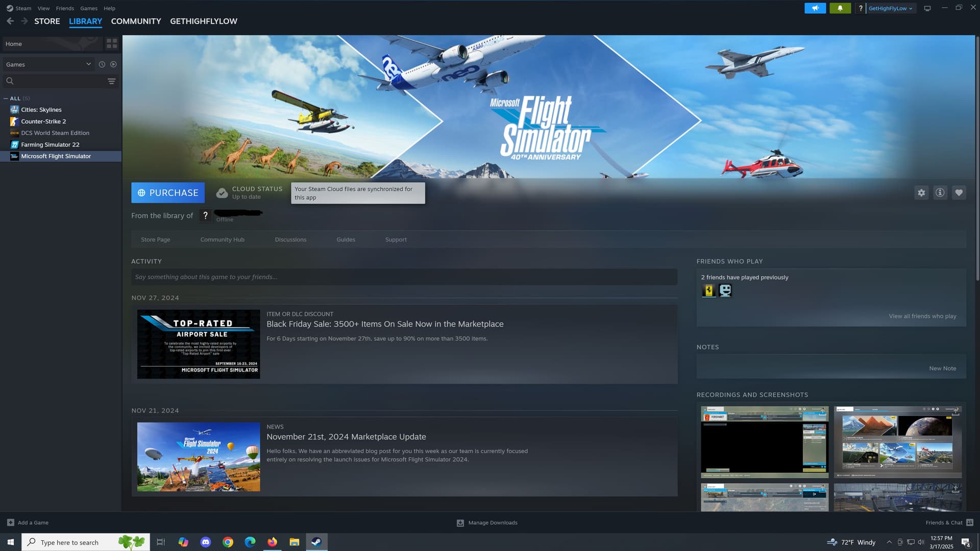The width and height of the screenshot is (980, 551).
Task: Click Add a Game
Action: pos(28,522)
